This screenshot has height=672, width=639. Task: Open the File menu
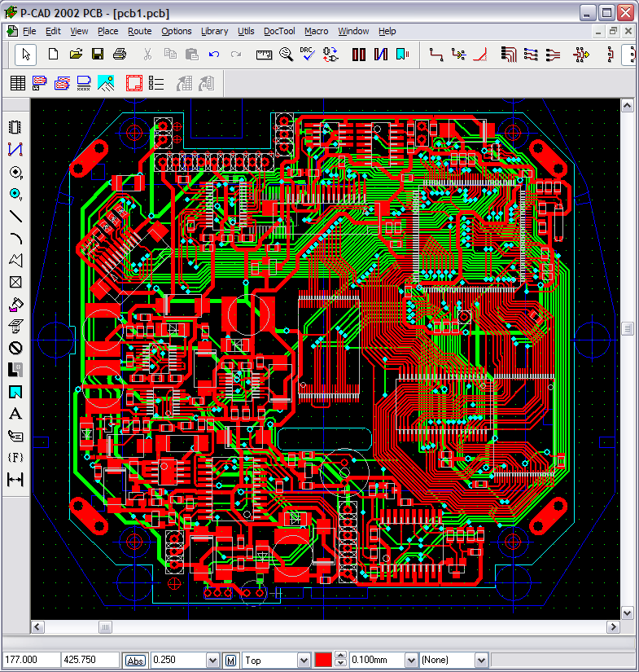point(29,31)
